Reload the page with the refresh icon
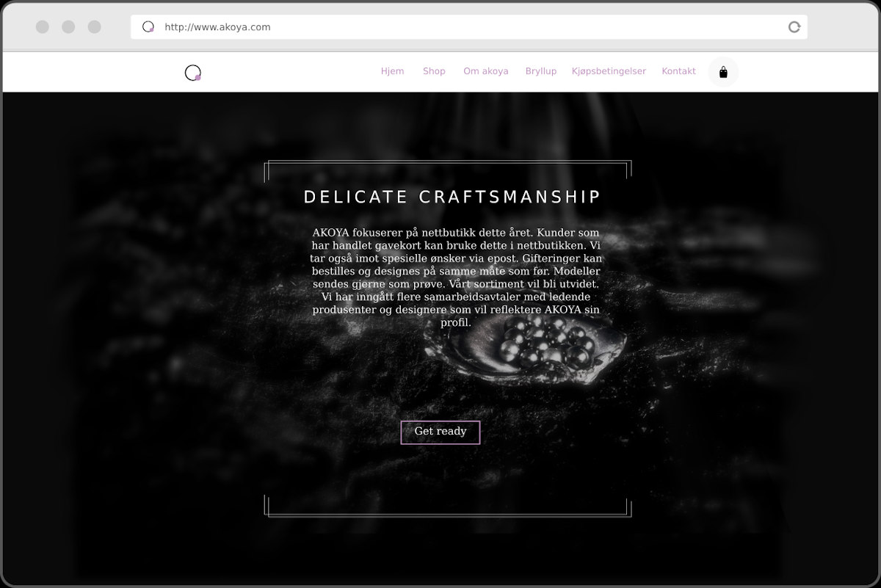Image resolution: width=881 pixels, height=588 pixels. click(794, 27)
